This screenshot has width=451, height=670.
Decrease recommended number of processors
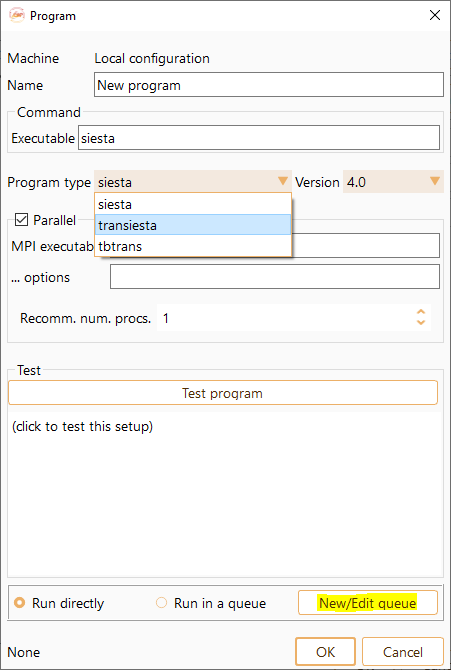click(421, 323)
